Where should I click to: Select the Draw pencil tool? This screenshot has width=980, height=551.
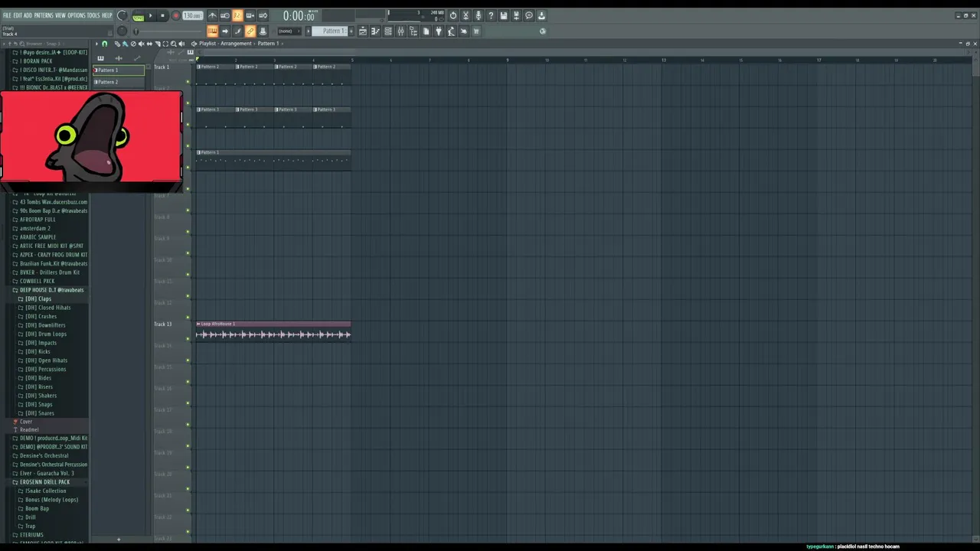(x=117, y=44)
